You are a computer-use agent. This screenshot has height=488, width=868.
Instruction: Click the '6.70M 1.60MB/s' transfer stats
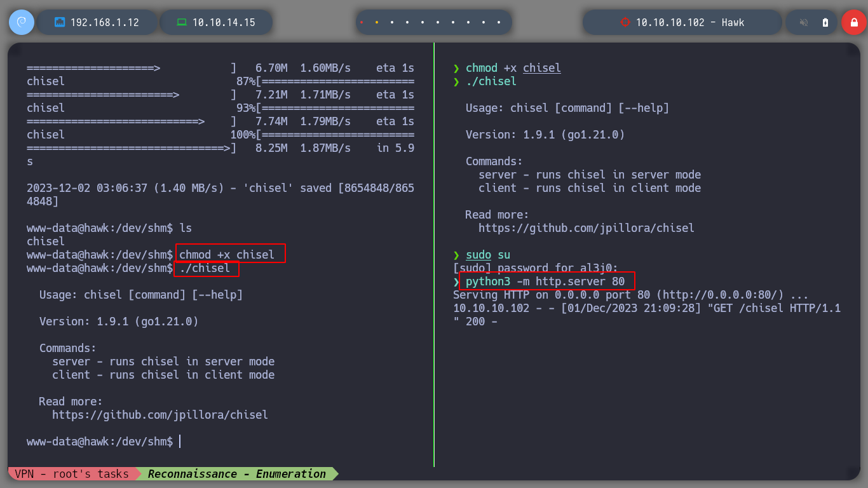pyautogui.click(x=303, y=68)
